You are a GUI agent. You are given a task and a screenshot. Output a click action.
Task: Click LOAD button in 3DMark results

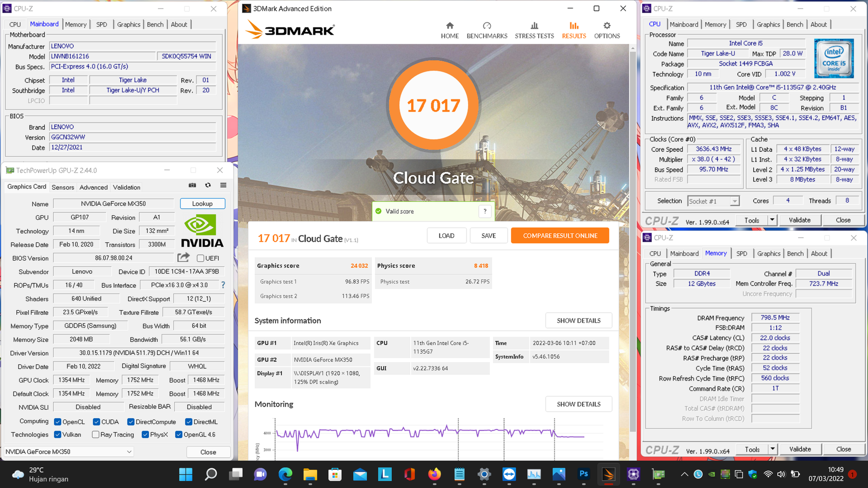click(x=446, y=235)
